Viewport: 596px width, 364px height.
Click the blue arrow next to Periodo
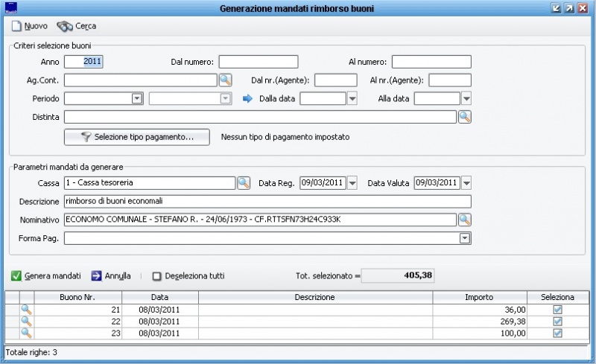247,99
